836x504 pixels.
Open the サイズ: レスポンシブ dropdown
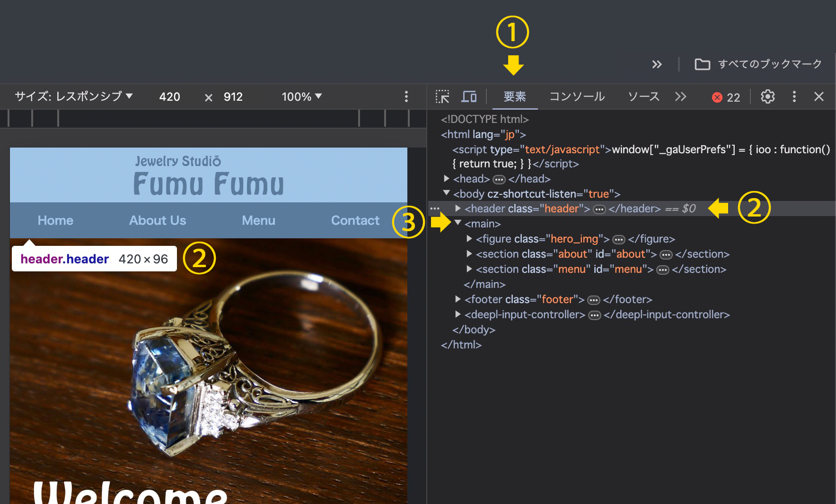[73, 96]
